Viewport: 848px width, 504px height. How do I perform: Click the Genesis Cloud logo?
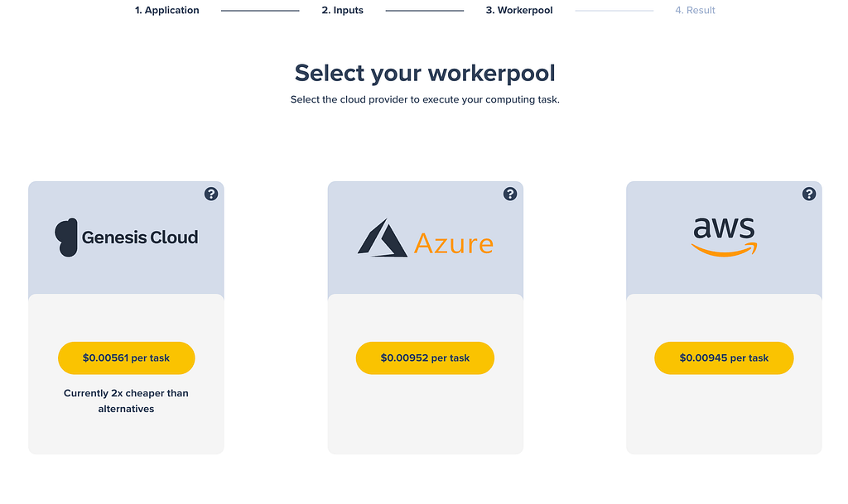127,238
